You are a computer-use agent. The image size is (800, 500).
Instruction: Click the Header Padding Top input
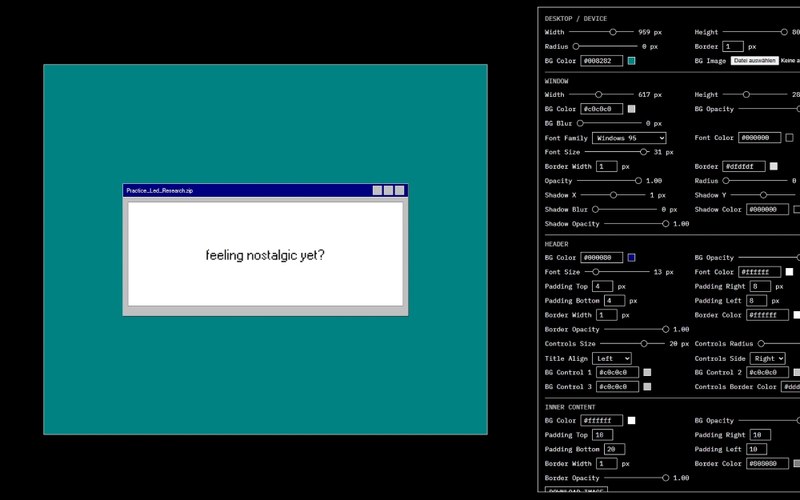coord(603,286)
